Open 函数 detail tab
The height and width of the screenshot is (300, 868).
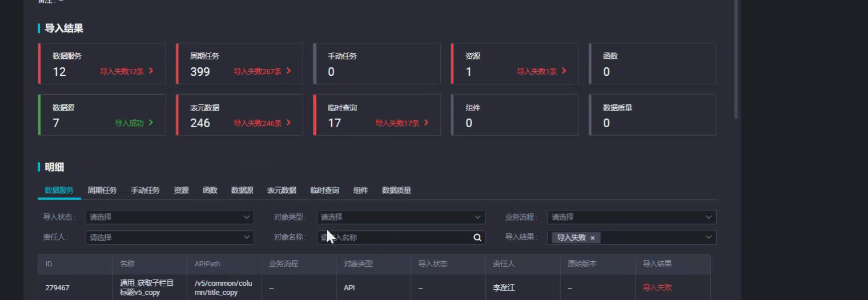pos(210,190)
